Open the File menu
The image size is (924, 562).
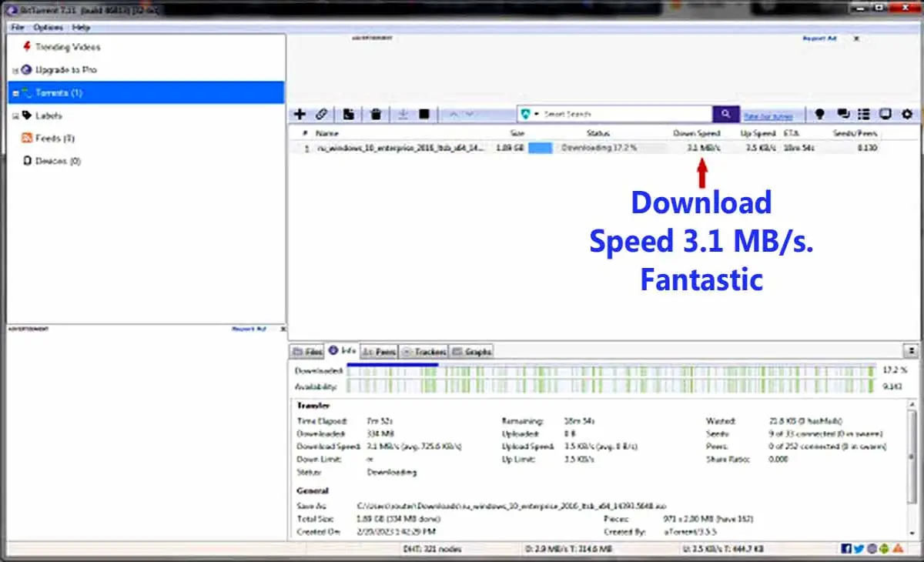[18, 27]
